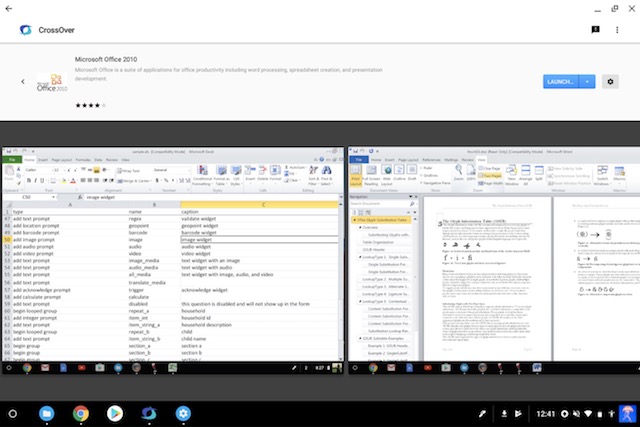
Task: Switch to CrossOver on the shelf
Action: tap(149, 414)
